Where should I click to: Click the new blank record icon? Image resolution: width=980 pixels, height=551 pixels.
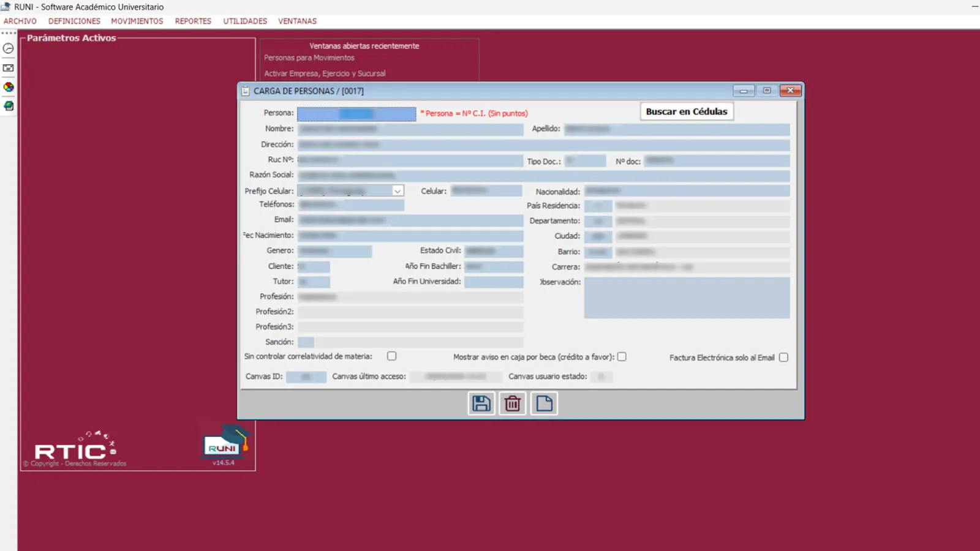pyautogui.click(x=544, y=403)
